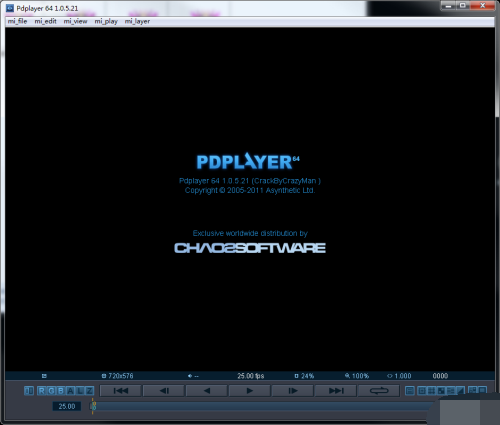Viewport: 500px width, 425px height.
Task: Step one frame backward
Action: click(164, 391)
